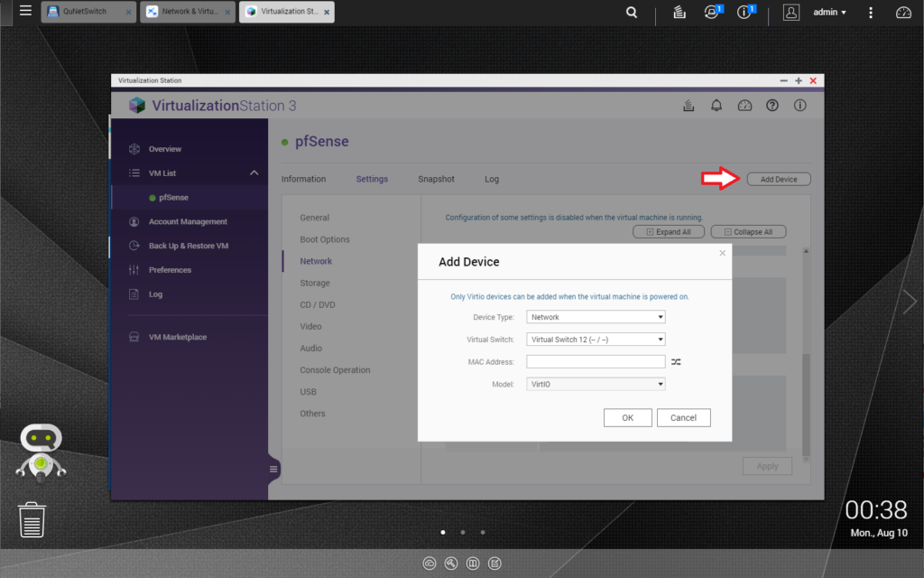Click the Add Device button
Image resolution: width=924 pixels, height=578 pixels.
pos(779,179)
